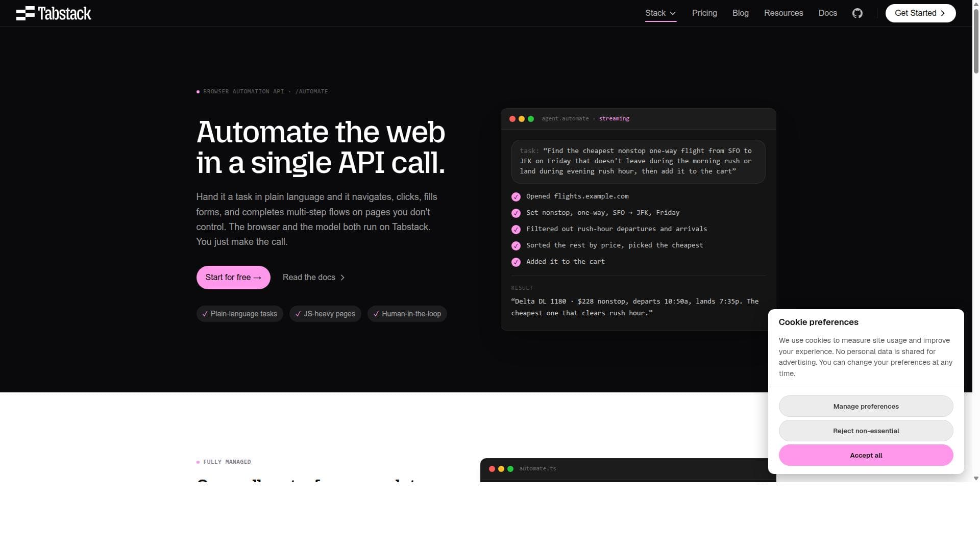Click checkmark beside Added it to the cart
Viewport: 980px width, 551px height.
[516, 262]
